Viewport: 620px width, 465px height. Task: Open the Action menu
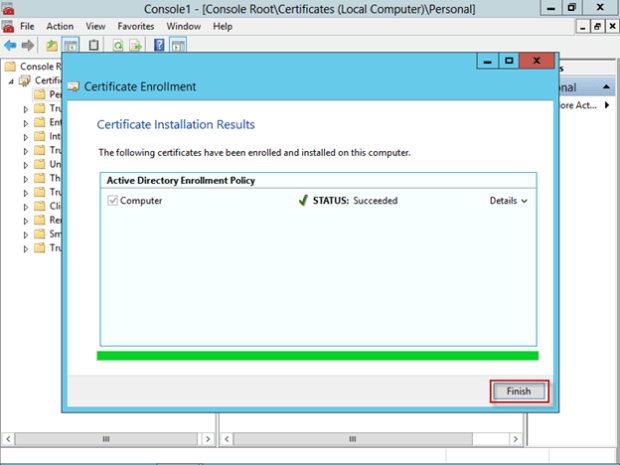point(59,26)
